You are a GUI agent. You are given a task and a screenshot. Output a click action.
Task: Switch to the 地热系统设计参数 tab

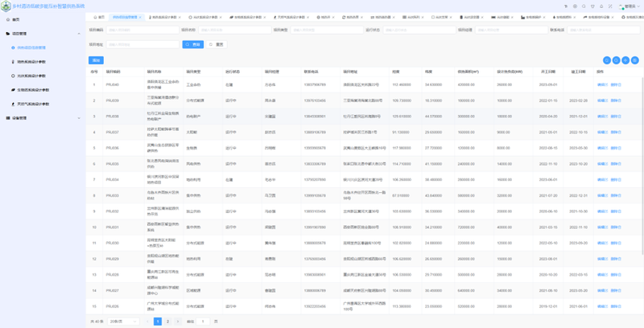[x=164, y=17]
